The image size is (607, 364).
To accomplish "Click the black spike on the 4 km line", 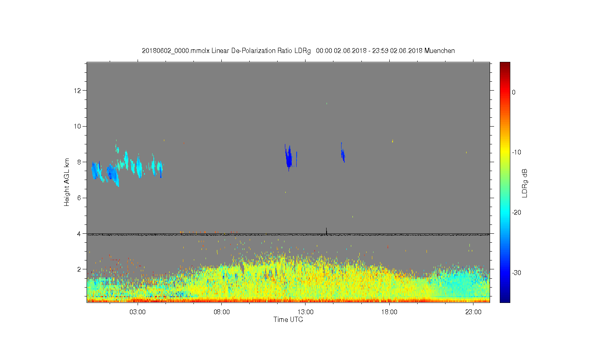I will tap(327, 231).
